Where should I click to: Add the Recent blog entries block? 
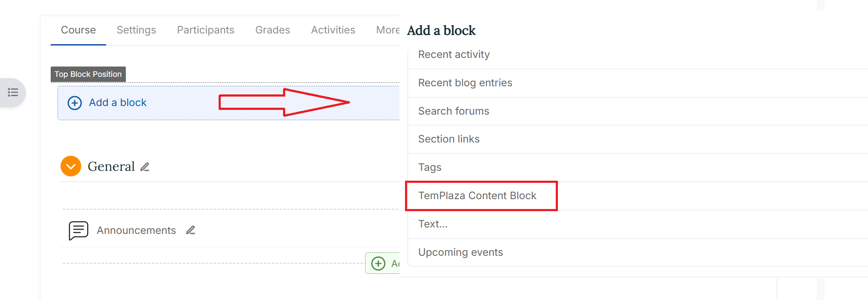point(465,82)
